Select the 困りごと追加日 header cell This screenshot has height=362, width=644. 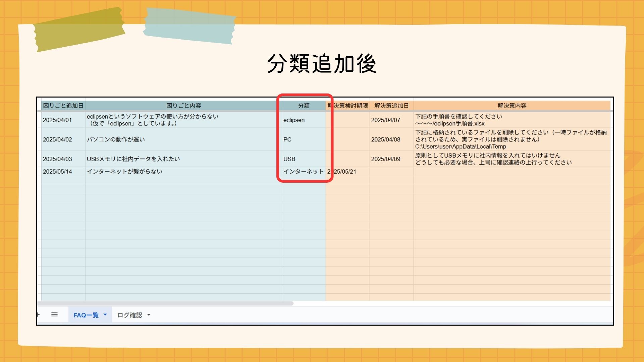pos(63,106)
